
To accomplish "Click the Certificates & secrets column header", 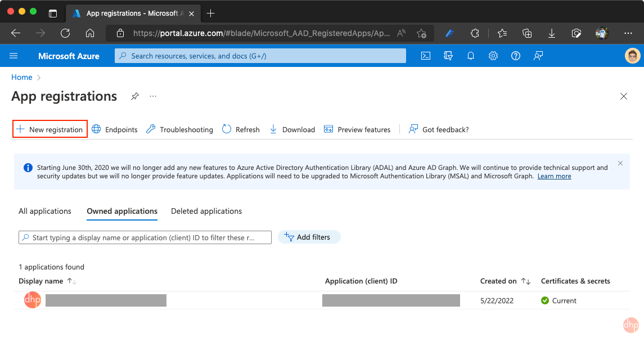I will coord(575,281).
